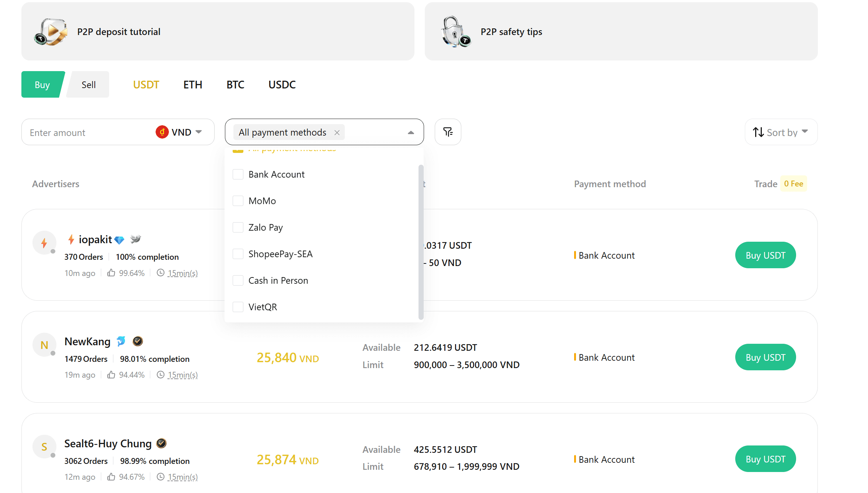This screenshot has width=868, height=493.
Task: Expand the Sort by dropdown
Action: point(781,132)
